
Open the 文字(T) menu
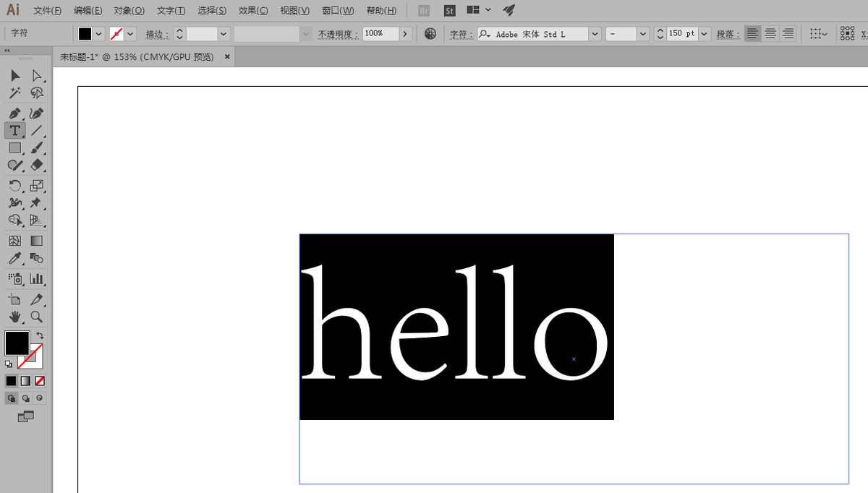171,10
